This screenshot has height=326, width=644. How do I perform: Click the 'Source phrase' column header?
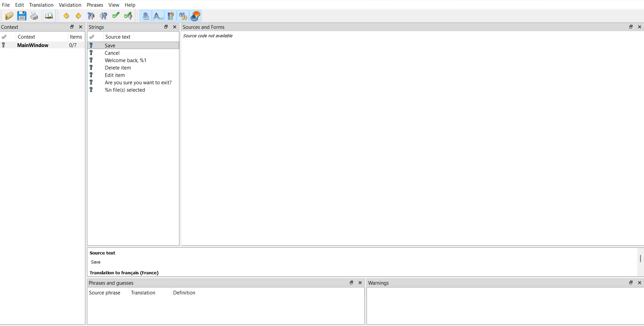108,293
